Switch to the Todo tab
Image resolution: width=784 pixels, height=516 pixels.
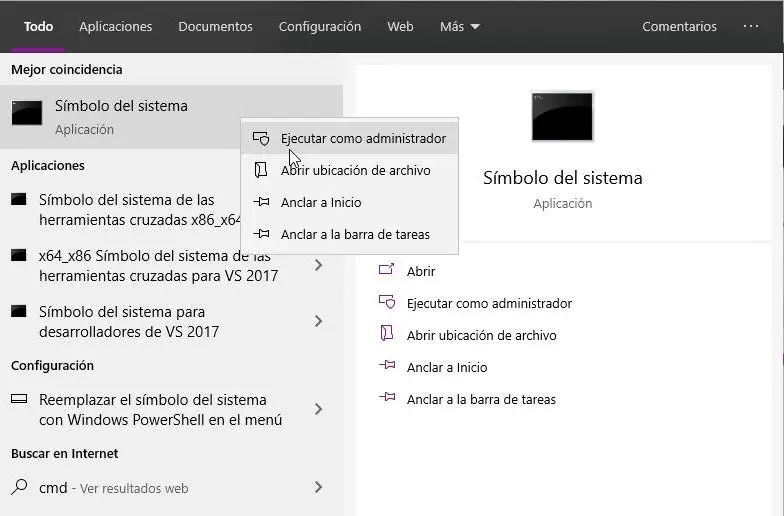point(38,26)
